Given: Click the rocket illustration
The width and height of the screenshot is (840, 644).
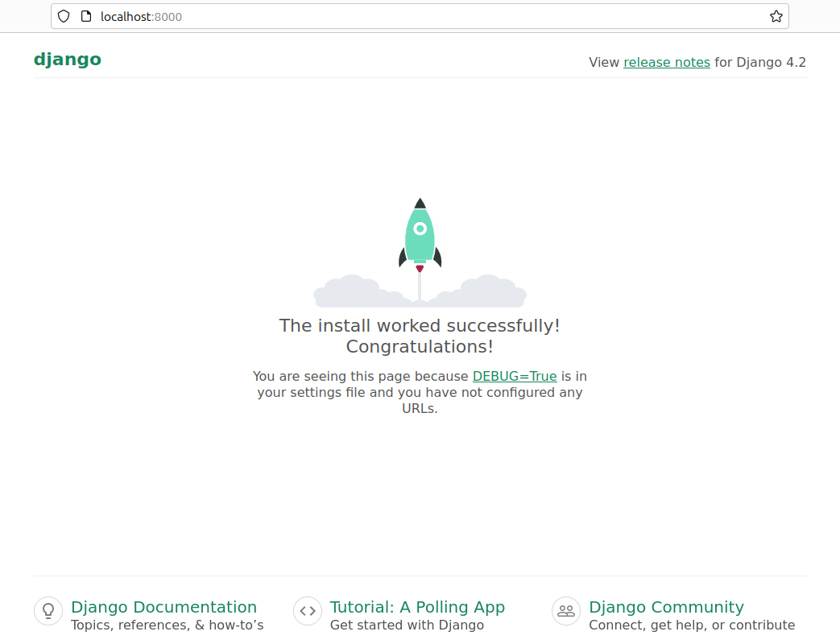Looking at the screenshot, I should [x=420, y=252].
